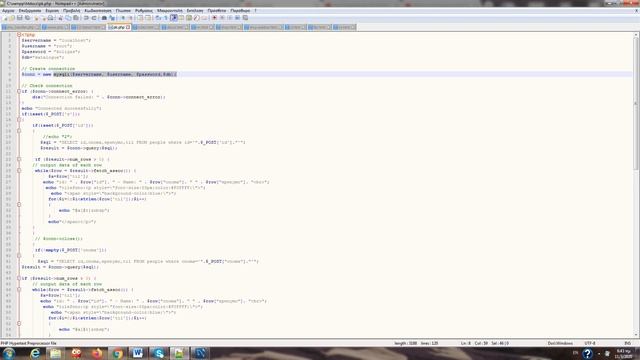This screenshot has width=640, height=360.
Task: Click Dos\Windows in the status bar
Action: click(x=560, y=343)
